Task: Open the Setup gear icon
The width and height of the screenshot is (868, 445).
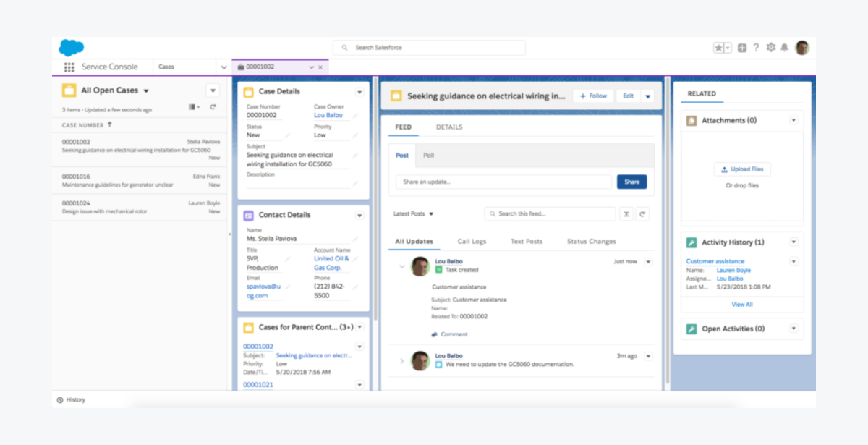Action: [x=770, y=48]
